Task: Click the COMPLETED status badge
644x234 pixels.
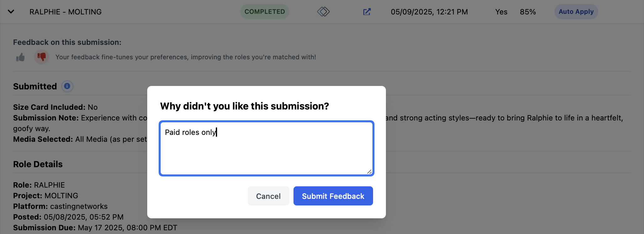Action: click(265, 12)
